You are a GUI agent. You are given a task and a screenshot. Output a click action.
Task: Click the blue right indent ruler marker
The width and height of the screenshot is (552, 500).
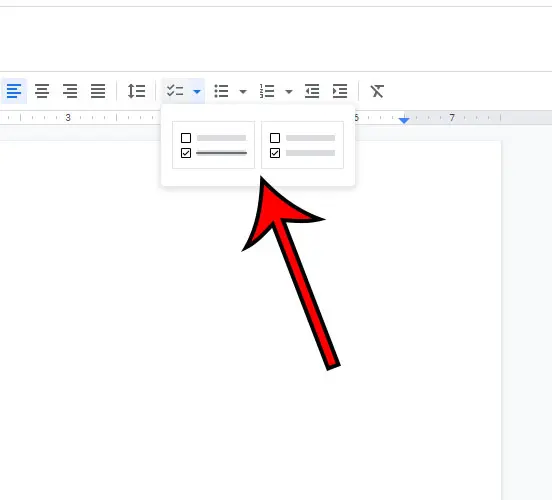pyautogui.click(x=404, y=120)
